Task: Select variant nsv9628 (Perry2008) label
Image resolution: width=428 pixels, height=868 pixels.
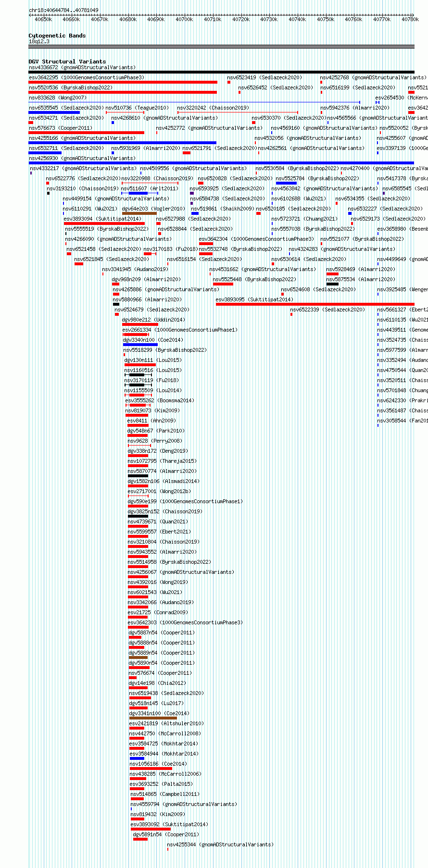Action: [155, 441]
